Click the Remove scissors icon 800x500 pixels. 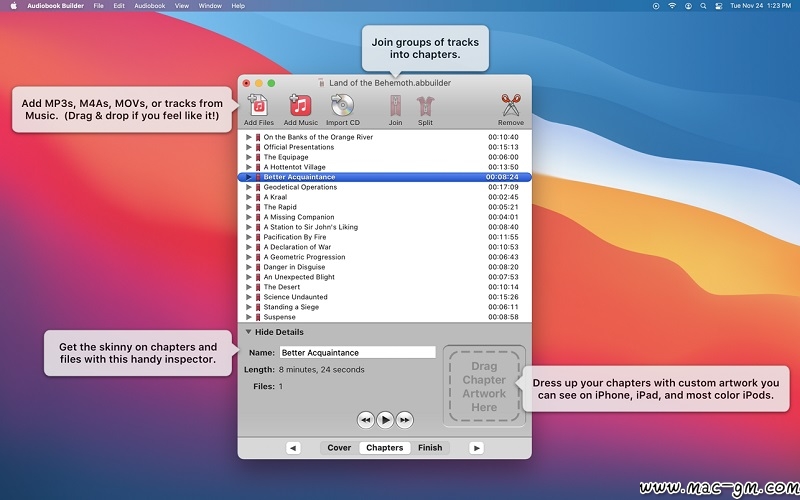click(511, 106)
